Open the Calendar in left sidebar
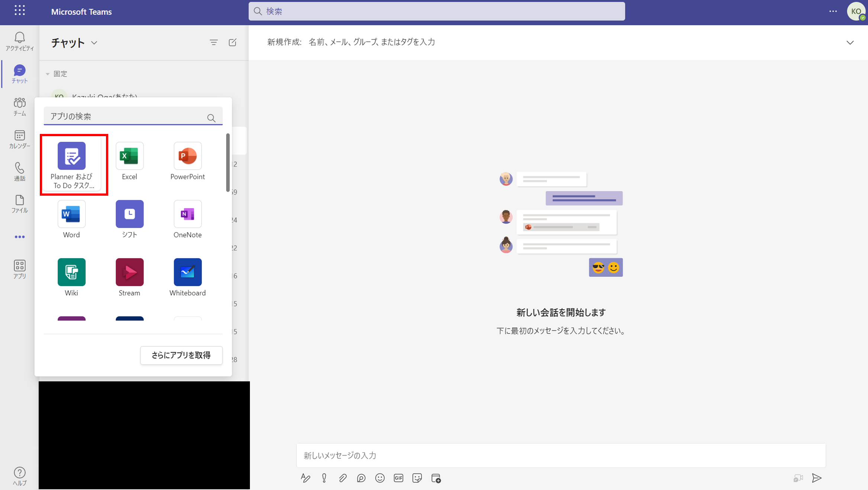The image size is (868, 490). (20, 140)
